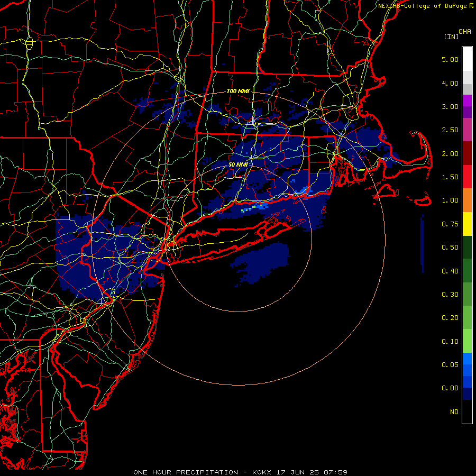
Task: Pick the light blue swatch near 0.05
Action: click(467, 359)
